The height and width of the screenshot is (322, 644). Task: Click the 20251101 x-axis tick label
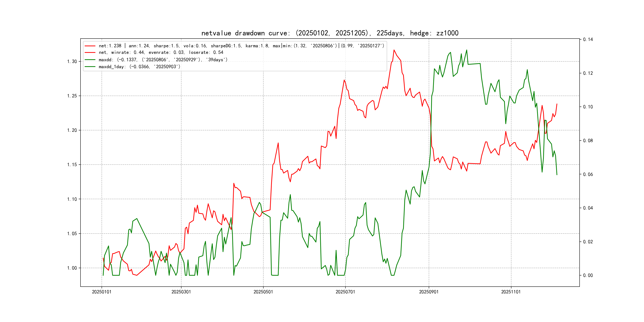pos(511,292)
